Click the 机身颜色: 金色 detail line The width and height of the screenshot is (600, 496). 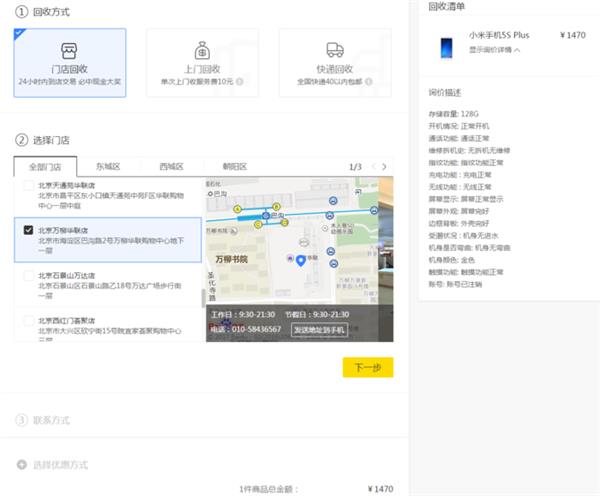click(x=452, y=260)
